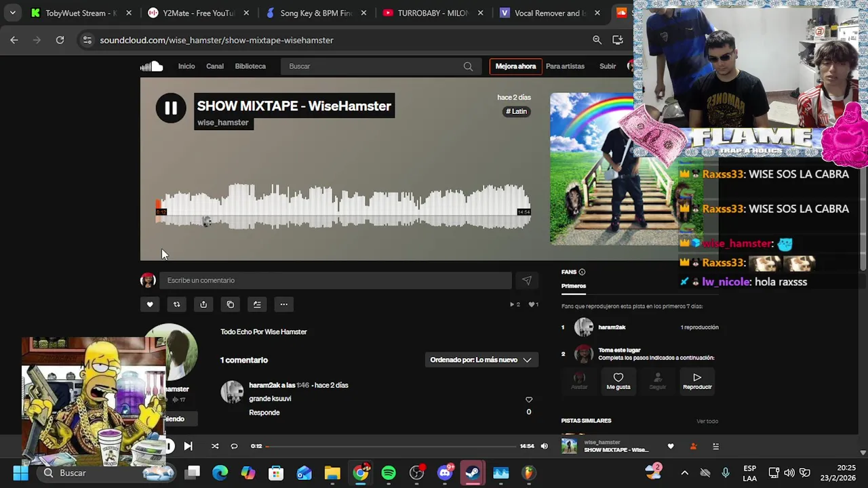Like the current track in the player bar
The width and height of the screenshot is (868, 488).
coord(671,446)
